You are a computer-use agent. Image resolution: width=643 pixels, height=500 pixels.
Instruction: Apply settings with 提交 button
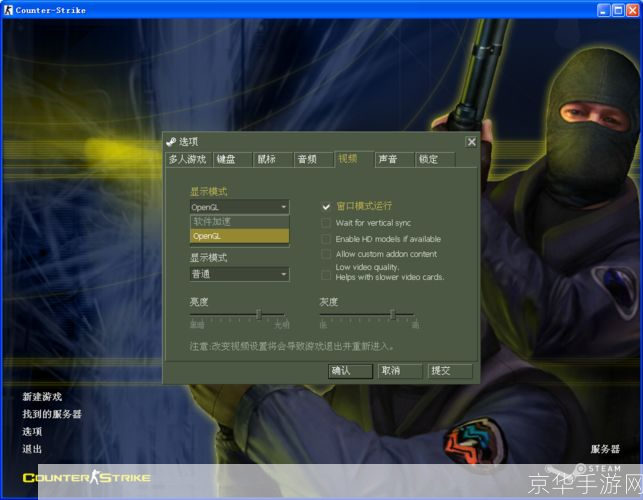[450, 371]
